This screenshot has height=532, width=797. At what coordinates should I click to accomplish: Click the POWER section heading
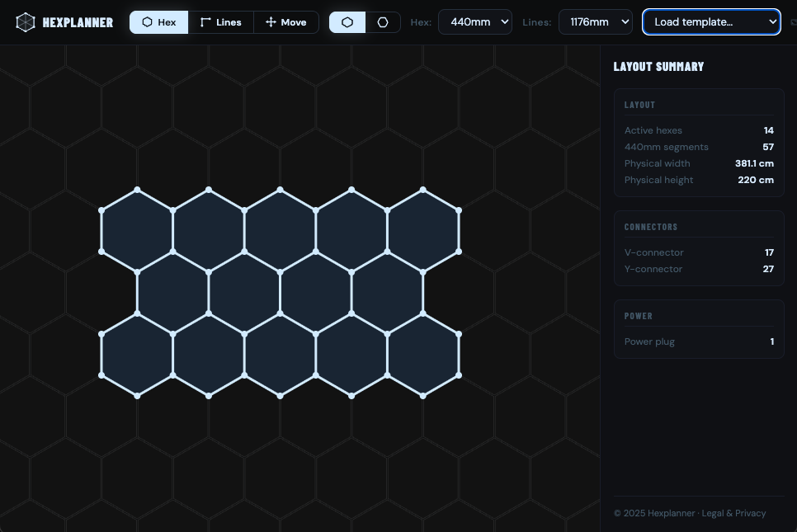coord(639,316)
